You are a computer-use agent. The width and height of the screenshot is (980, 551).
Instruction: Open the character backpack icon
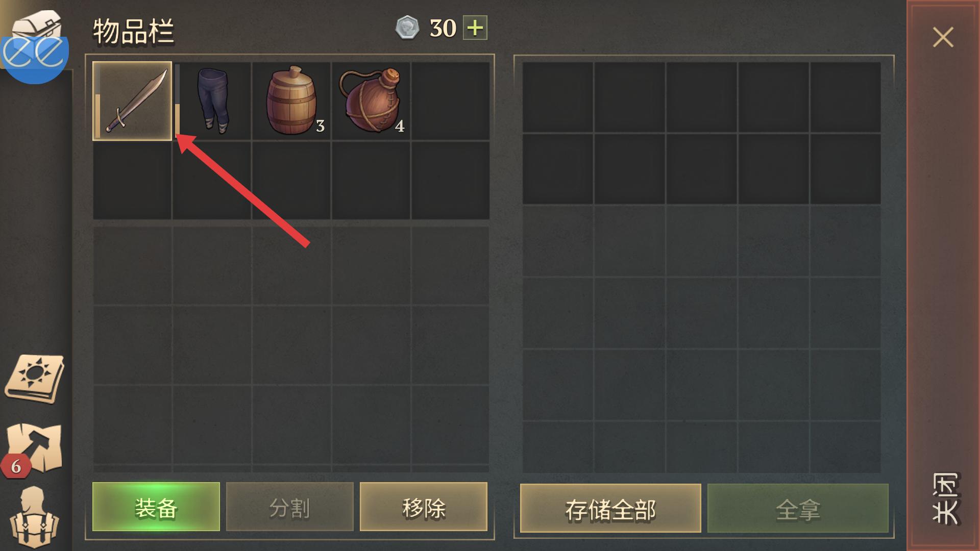(x=34, y=517)
